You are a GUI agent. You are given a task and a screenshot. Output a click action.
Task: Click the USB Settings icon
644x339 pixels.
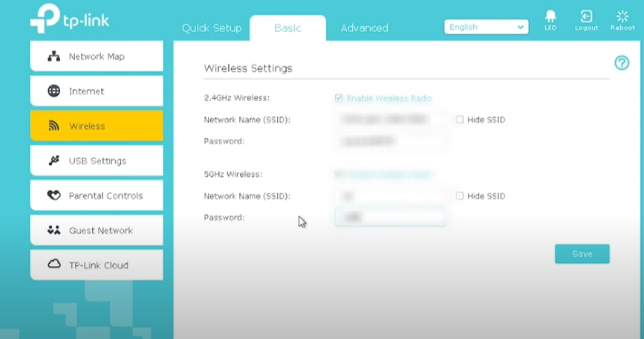pos(53,161)
